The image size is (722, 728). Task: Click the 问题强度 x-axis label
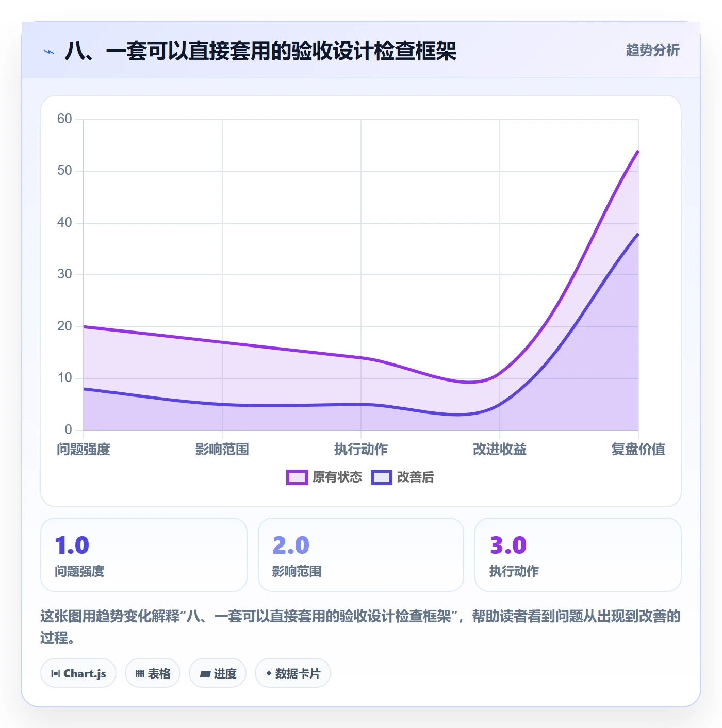pos(84,450)
